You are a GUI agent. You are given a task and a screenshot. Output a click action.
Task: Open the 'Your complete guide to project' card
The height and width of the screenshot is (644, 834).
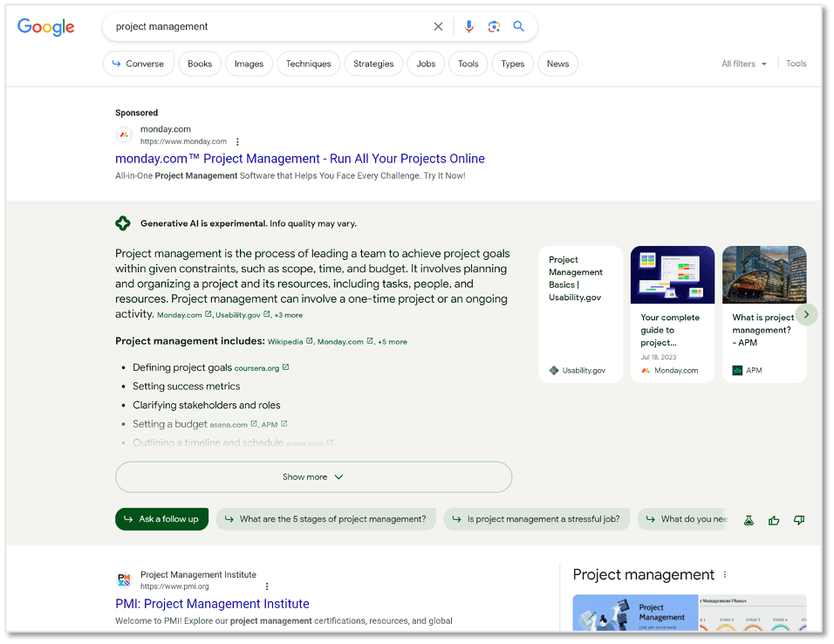click(673, 314)
